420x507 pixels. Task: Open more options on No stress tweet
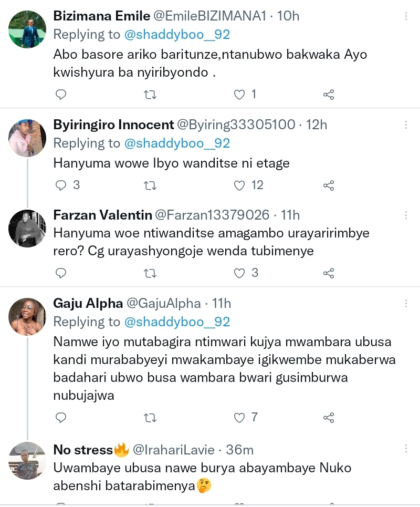click(x=406, y=449)
